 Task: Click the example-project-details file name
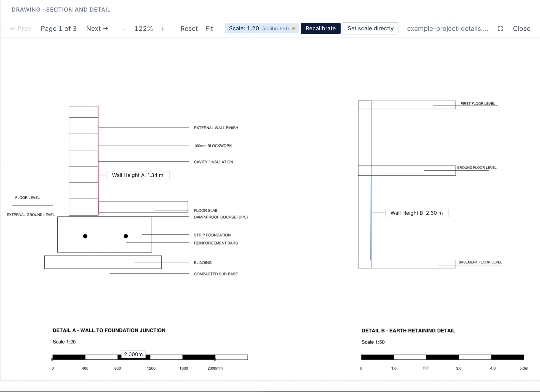[448, 29]
